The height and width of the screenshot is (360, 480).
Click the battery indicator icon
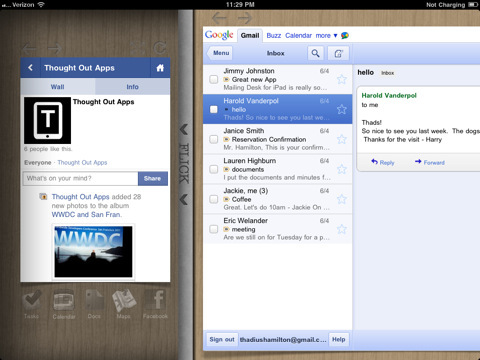pos(473,5)
